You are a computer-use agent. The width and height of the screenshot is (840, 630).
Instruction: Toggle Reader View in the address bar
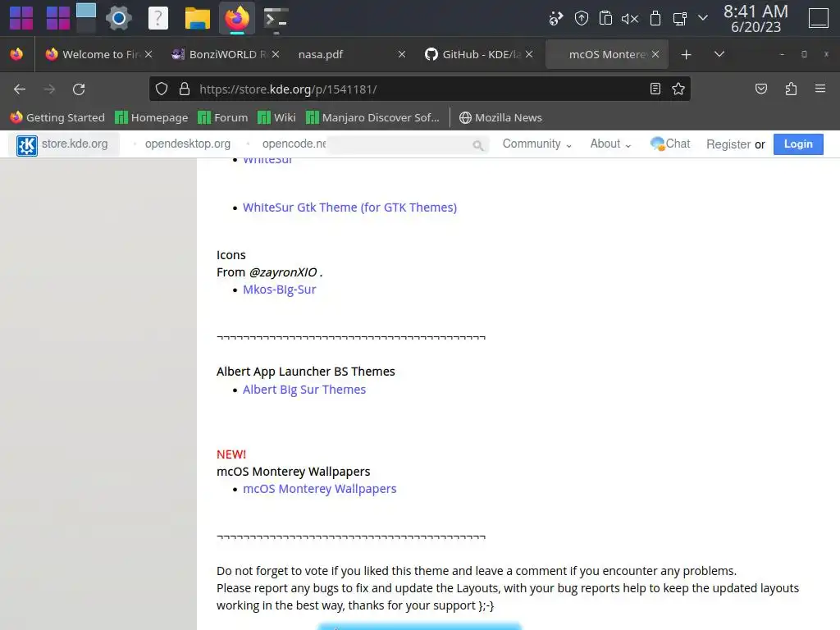(x=655, y=89)
